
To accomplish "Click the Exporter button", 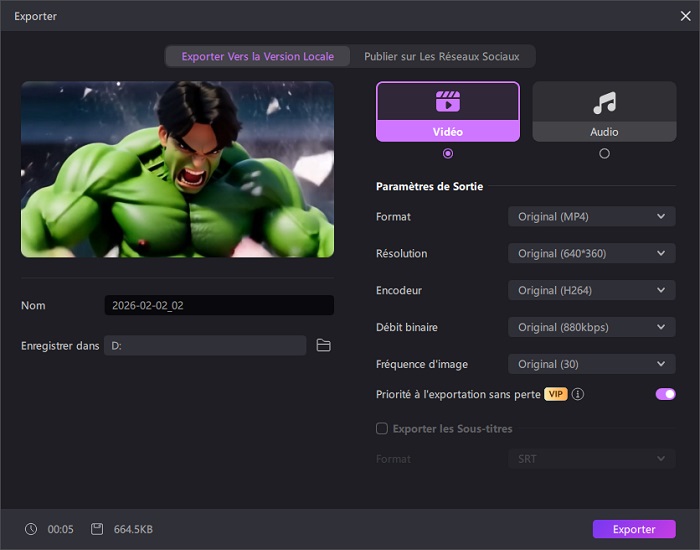I will 634,529.
